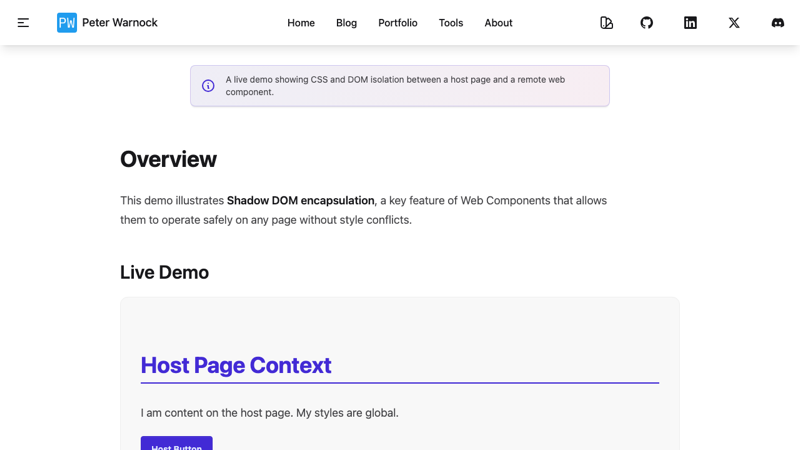Open the GitHub profile icon
800x450 pixels.
click(x=647, y=22)
